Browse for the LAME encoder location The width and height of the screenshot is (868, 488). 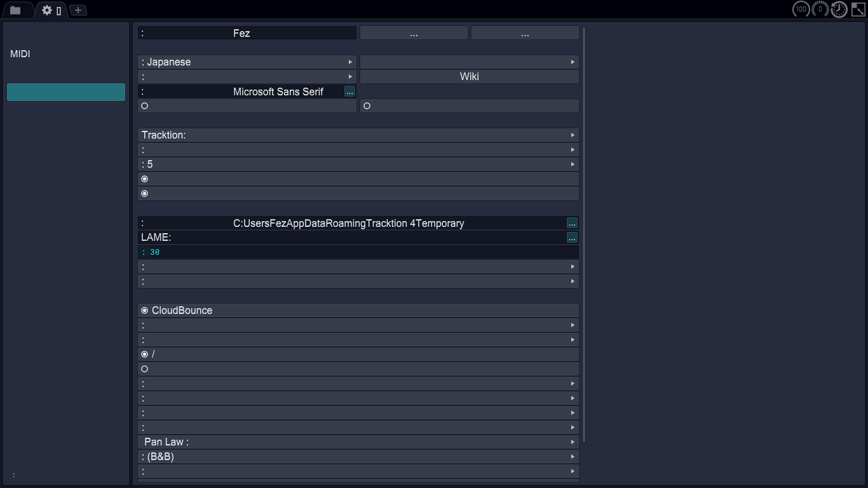coord(572,238)
